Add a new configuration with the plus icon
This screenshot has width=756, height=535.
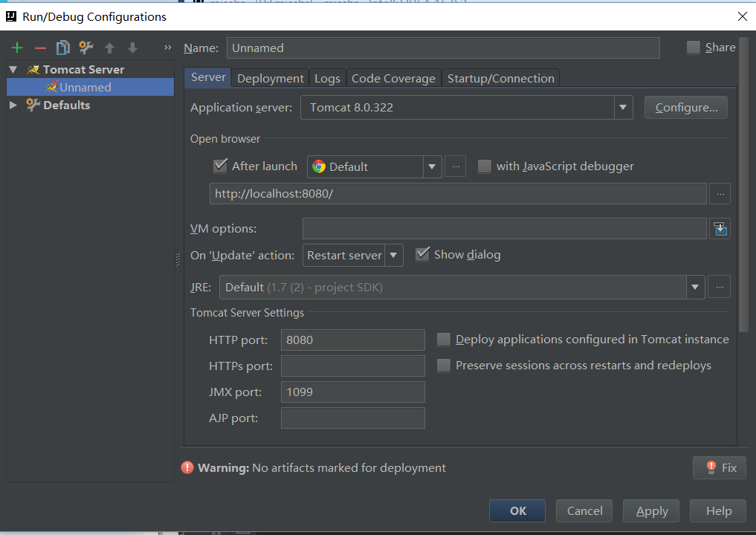pos(17,48)
